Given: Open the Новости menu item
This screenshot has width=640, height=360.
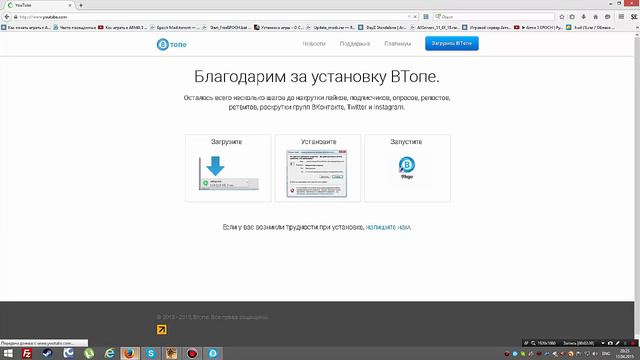Looking at the screenshot, I should tap(314, 44).
